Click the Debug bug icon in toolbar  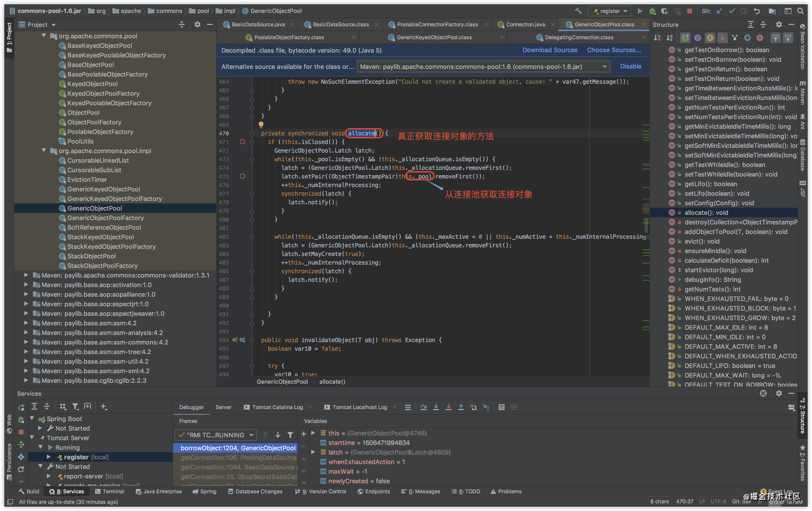point(652,11)
